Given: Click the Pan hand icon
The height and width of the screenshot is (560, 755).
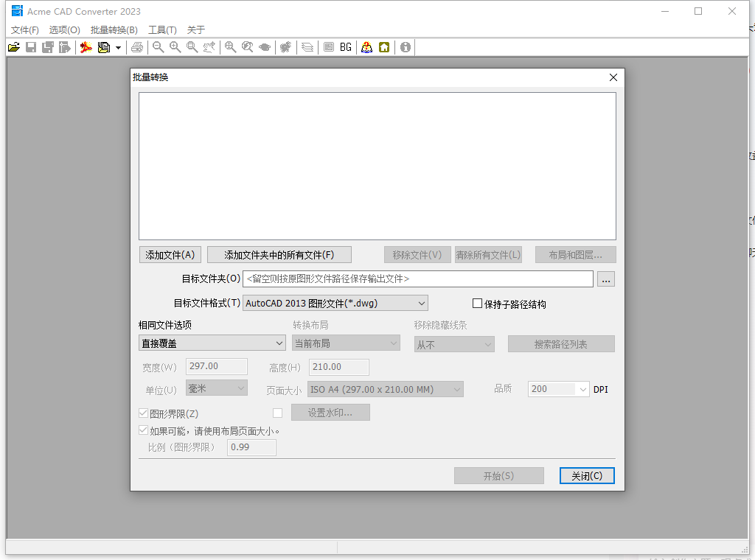Looking at the screenshot, I should pyautogui.click(x=209, y=47).
